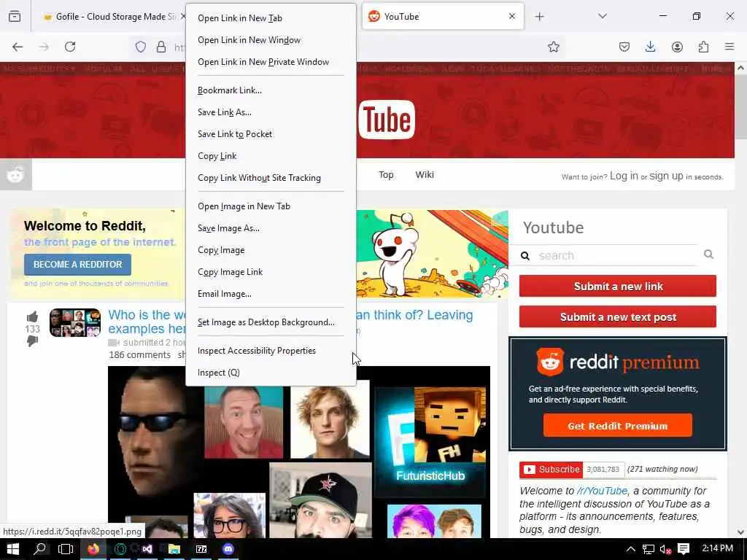Image resolution: width=747 pixels, height=560 pixels.
Task: Open File Explorer on taskbar
Action: [174, 549]
